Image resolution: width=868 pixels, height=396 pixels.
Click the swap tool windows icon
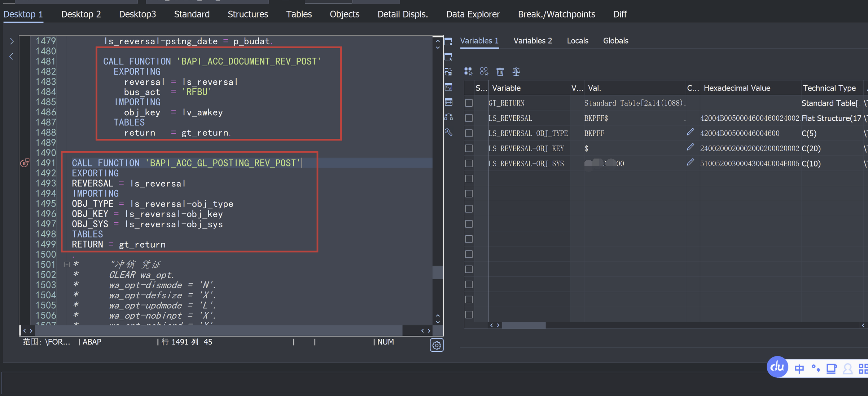[448, 72]
